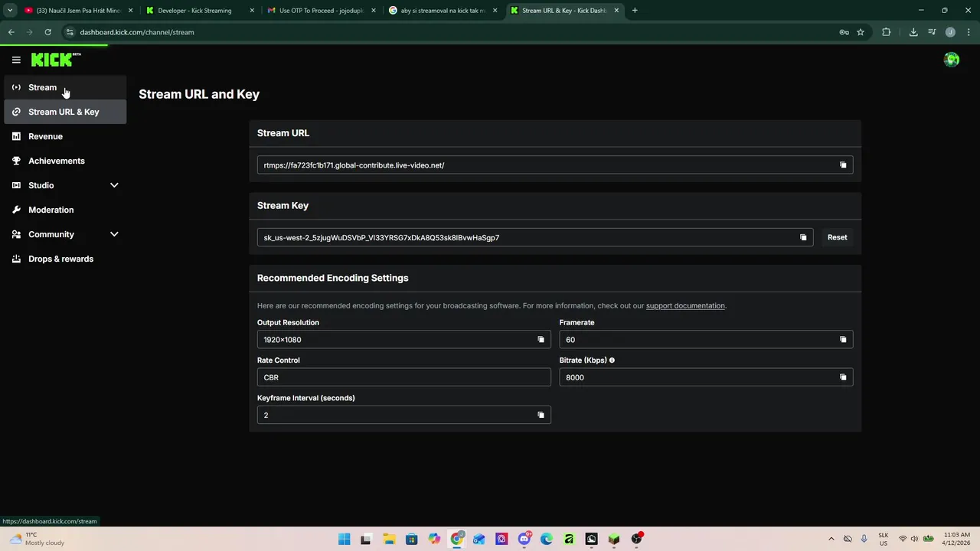Open a new browser tab
The image size is (980, 551).
point(635,11)
